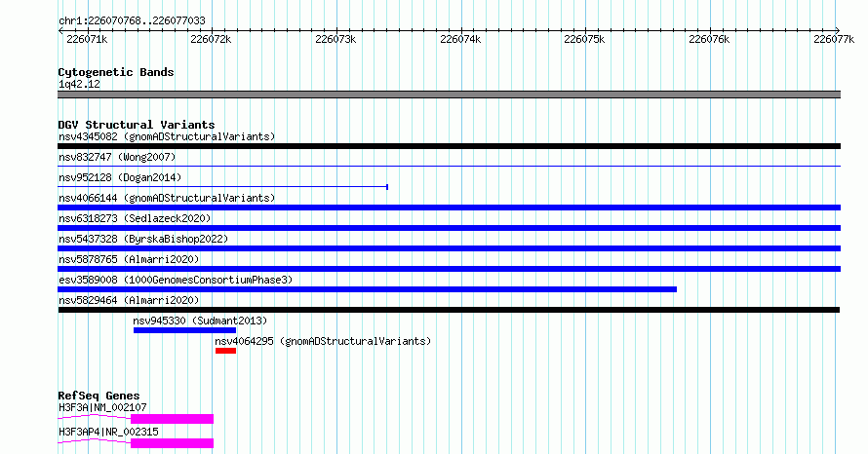The height and width of the screenshot is (454, 868).
Task: Open nsv6318273 (Sedlazeck2020) label
Action: tap(135, 218)
